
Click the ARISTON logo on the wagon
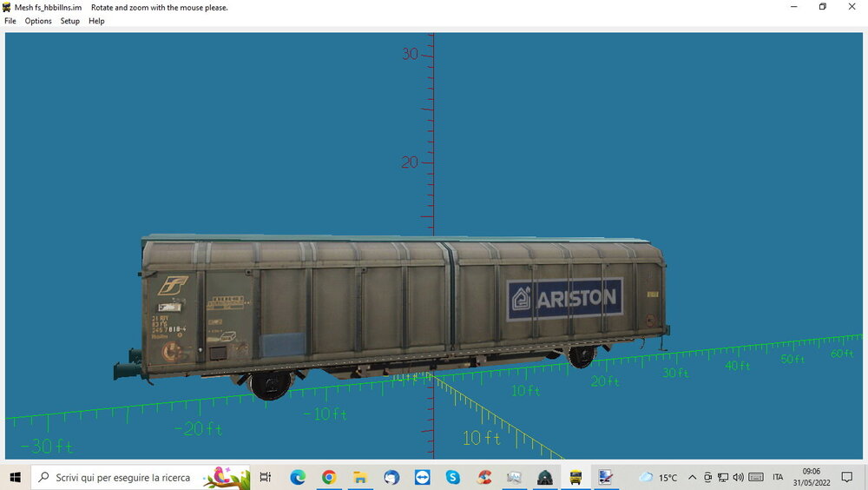pyautogui.click(x=565, y=300)
